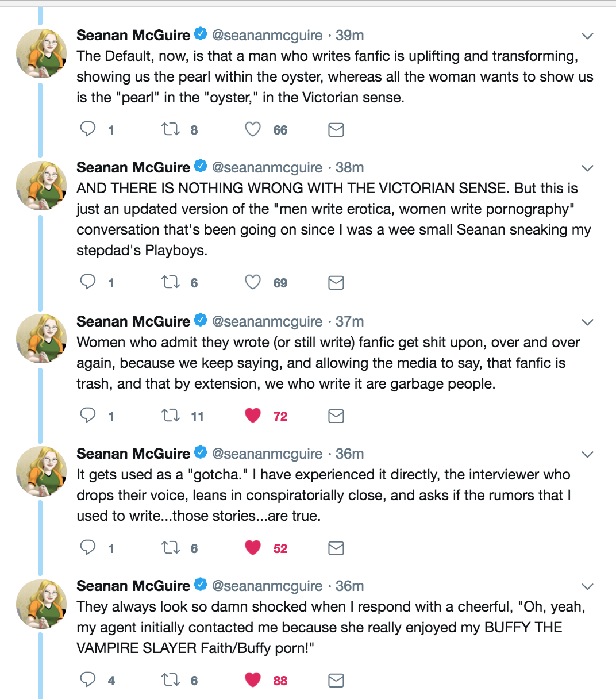Reply to the "gotcha" tweet
Image resolution: width=616 pixels, height=699 pixels.
88,547
